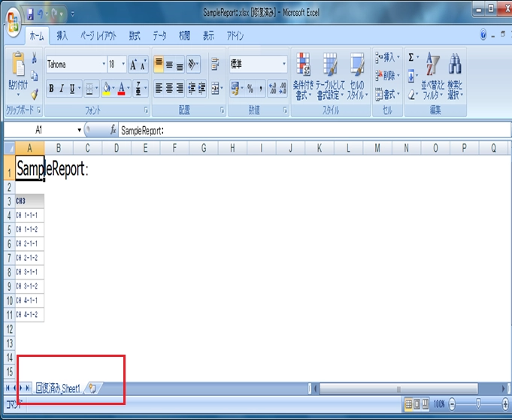Decrease indent
512x420 pixels.
tap(192, 89)
